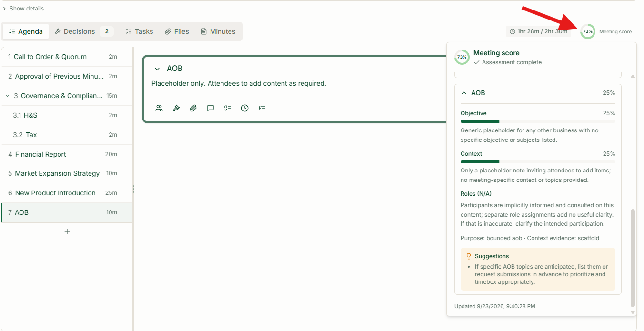The image size is (644, 331).
Task: Click sub-item list icon in AOB card
Action: click(x=262, y=108)
